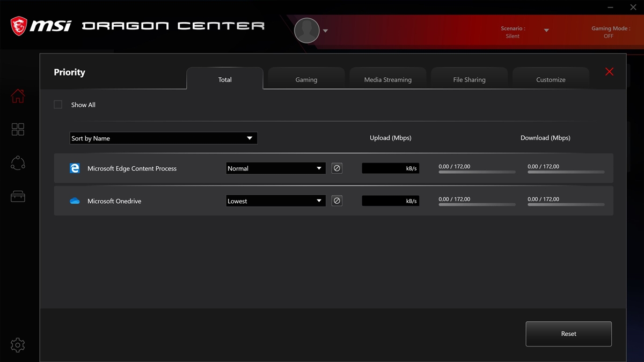644x362 pixels.
Task: Click Onedrive download bandwidth bar
Action: (x=566, y=205)
